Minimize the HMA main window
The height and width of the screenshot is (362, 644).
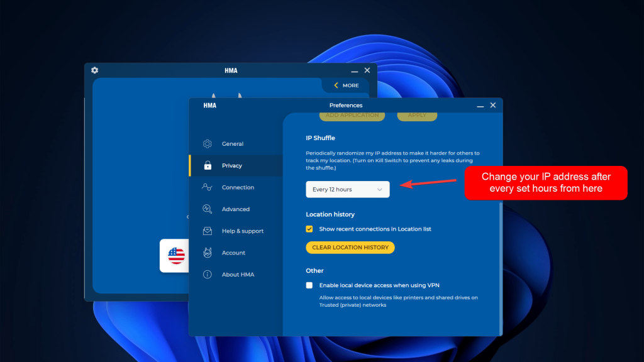[x=355, y=71]
